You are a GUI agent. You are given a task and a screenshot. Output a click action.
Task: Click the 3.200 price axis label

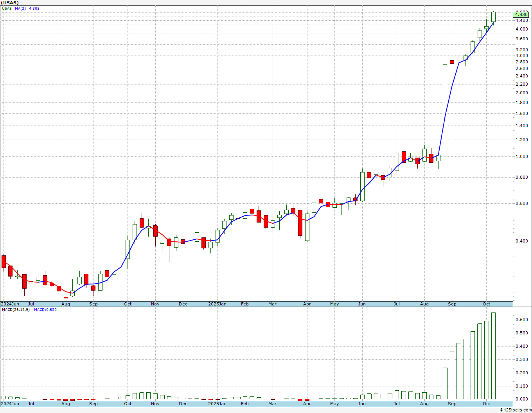click(522, 50)
